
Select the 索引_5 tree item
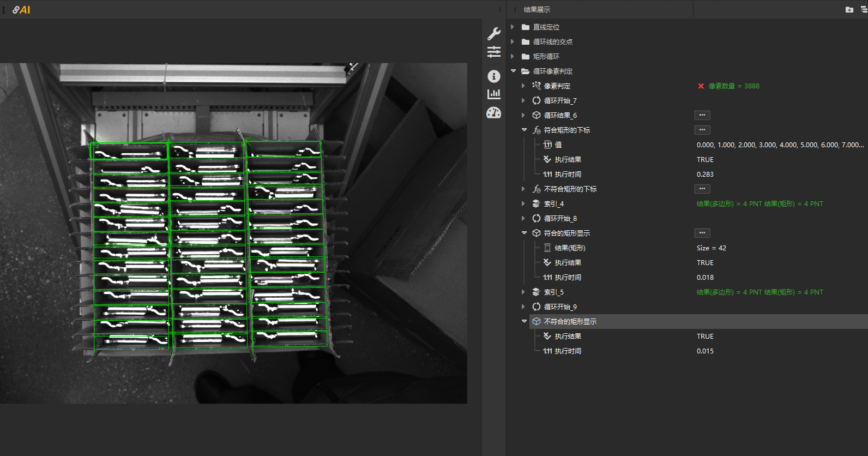click(553, 292)
